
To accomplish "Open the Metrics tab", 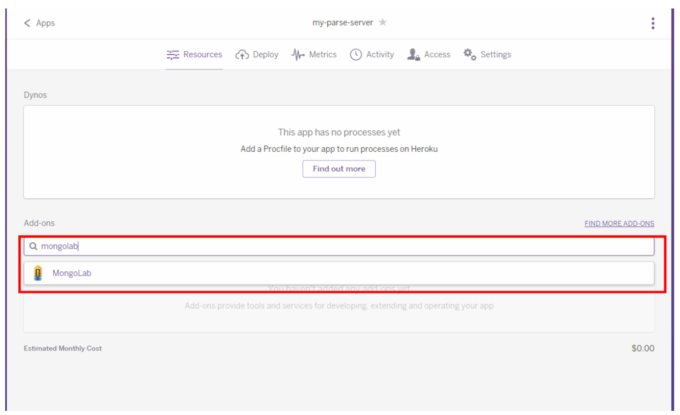I will [x=314, y=55].
